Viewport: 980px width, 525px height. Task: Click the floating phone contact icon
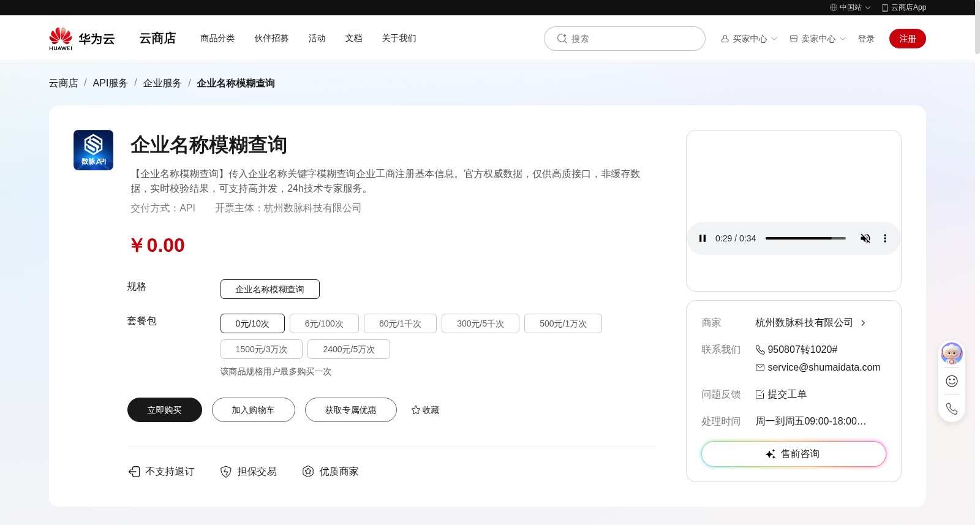(x=952, y=409)
